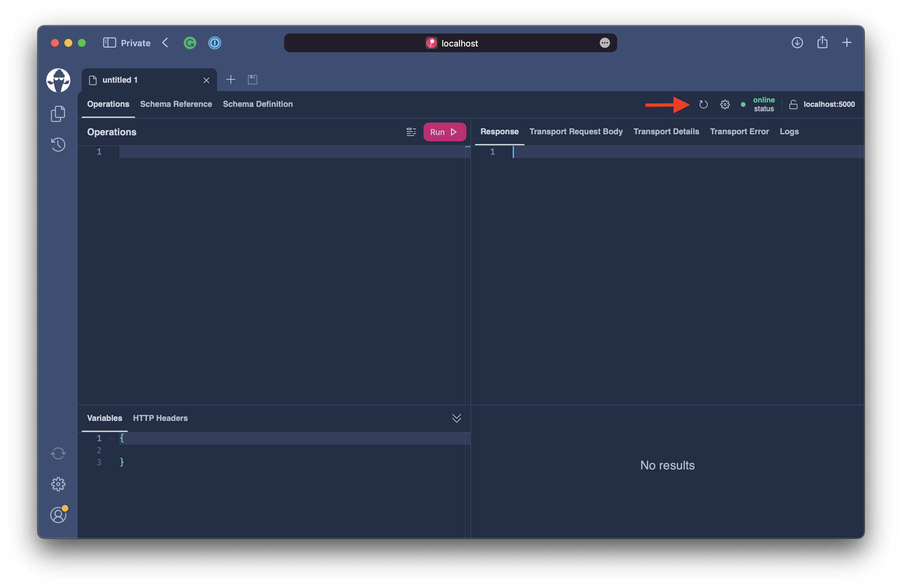Click the 'No results' text
This screenshot has height=588, width=902.
[x=667, y=465]
